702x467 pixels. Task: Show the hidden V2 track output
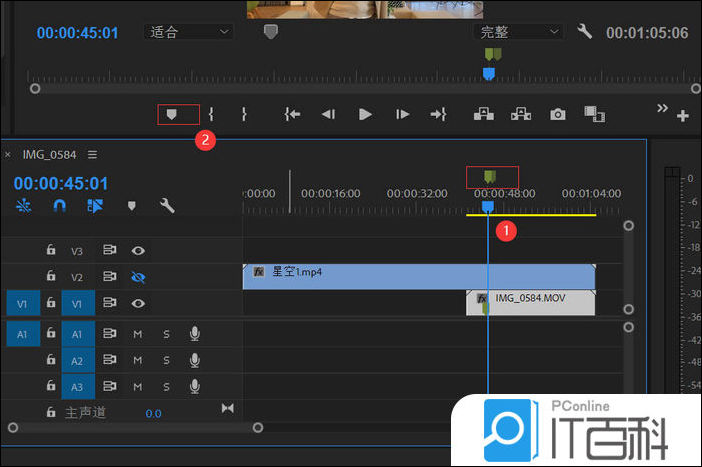tap(138, 277)
